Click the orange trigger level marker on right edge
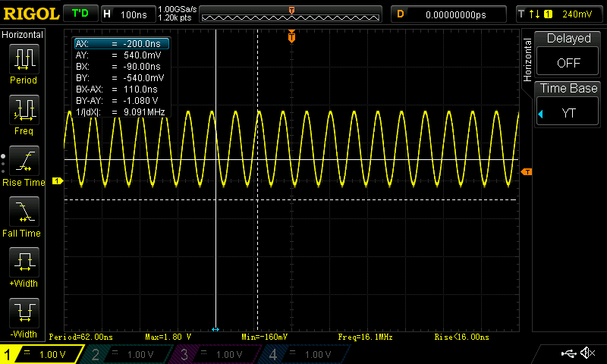This screenshot has height=364, width=607. 527,171
